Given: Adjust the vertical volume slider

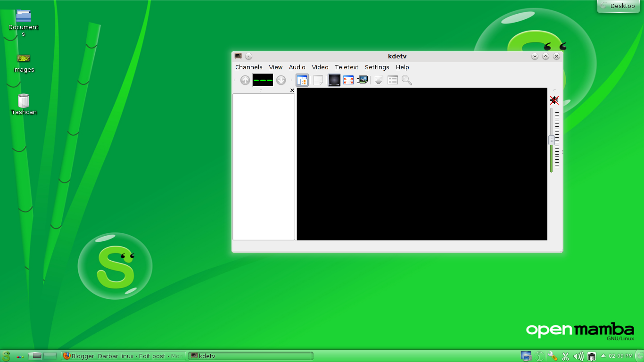Looking at the screenshot, I should (551, 140).
